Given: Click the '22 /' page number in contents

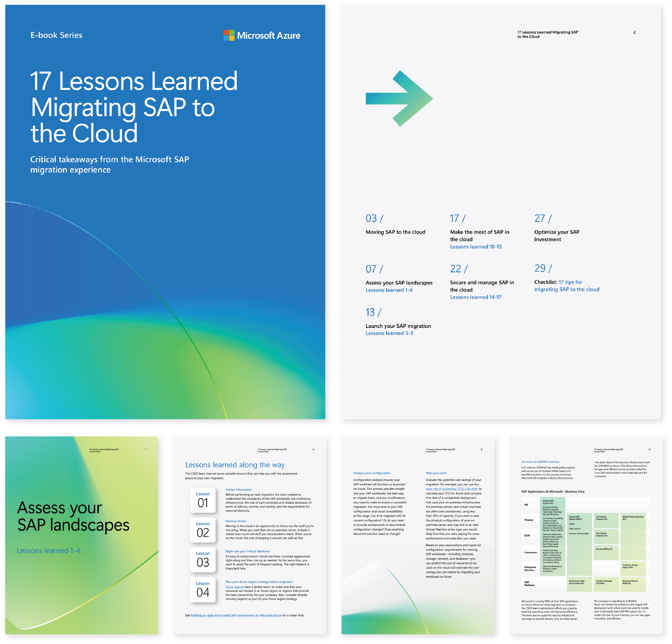Looking at the screenshot, I should 459,269.
